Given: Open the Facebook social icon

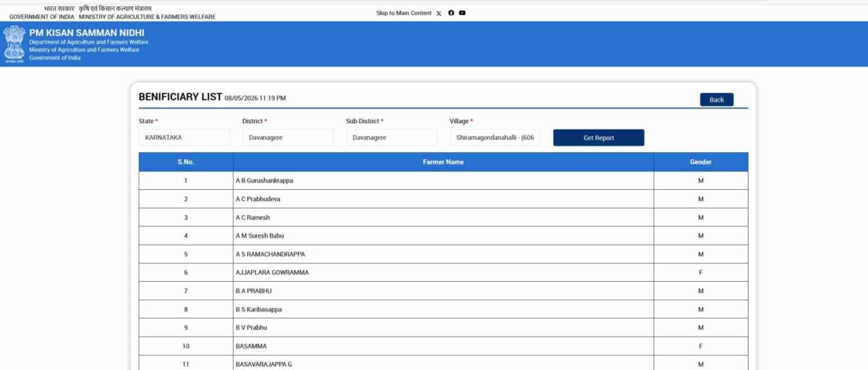Looking at the screenshot, I should coord(451,13).
